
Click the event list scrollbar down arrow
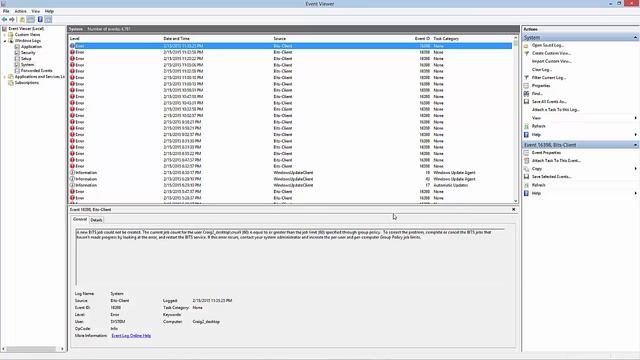click(516, 201)
